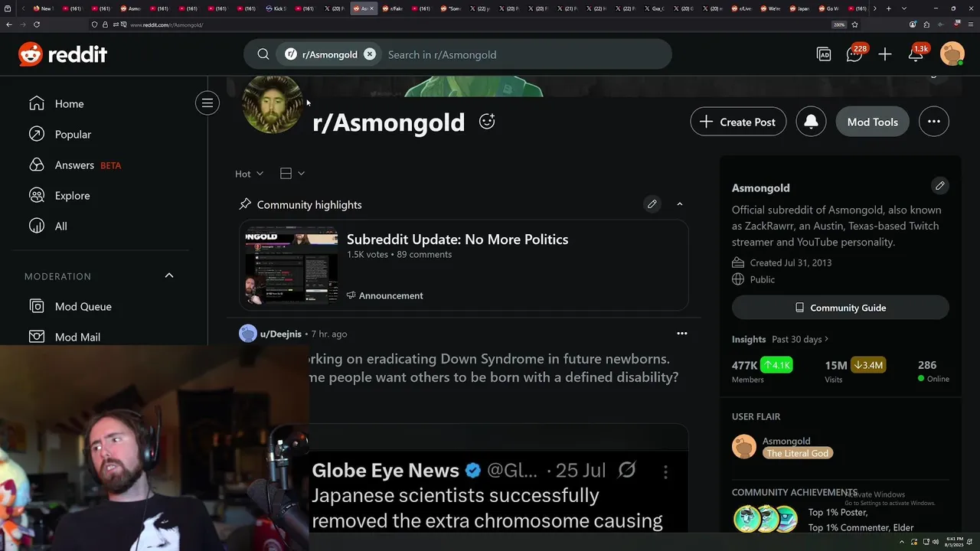The image size is (980, 551).
Task: Open the chat messages icon
Action: [x=854, y=54]
